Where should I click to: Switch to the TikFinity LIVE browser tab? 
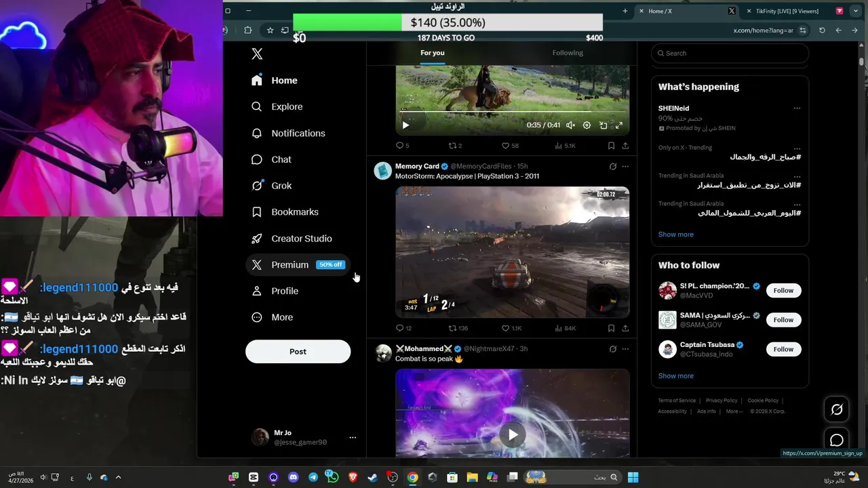pos(787,11)
